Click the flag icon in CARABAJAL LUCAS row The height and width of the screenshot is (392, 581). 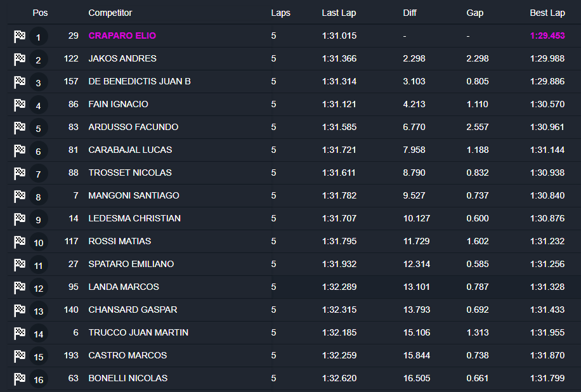[x=20, y=150]
